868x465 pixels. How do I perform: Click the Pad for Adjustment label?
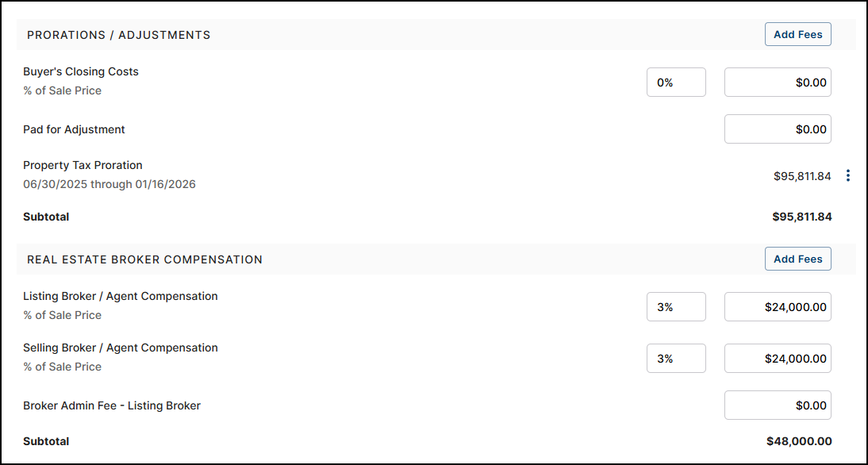(74, 129)
